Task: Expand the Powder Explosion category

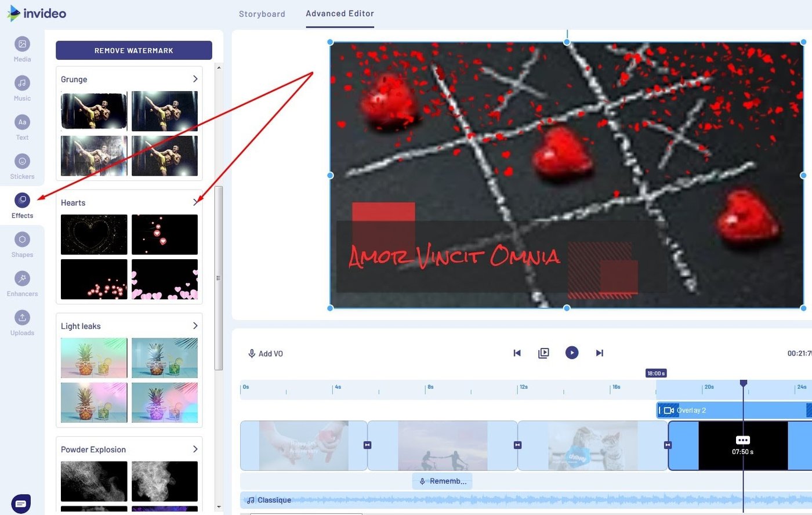Action: [197, 449]
